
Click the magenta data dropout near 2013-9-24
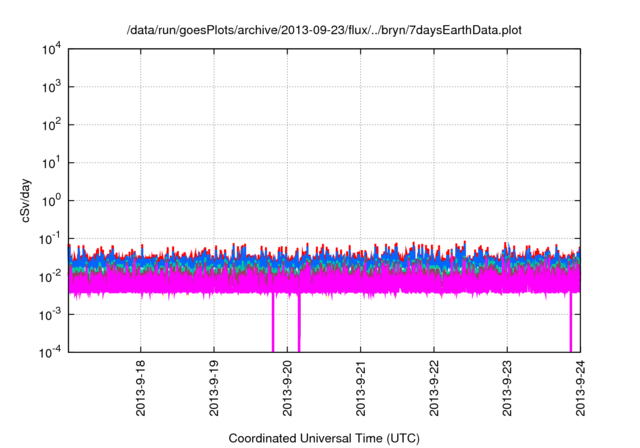(571, 322)
